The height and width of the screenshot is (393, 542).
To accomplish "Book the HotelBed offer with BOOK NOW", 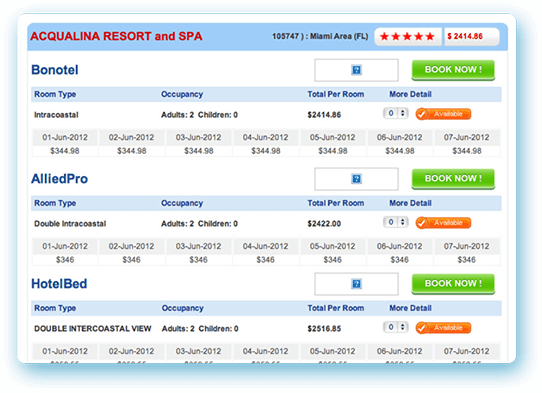I will click(453, 284).
